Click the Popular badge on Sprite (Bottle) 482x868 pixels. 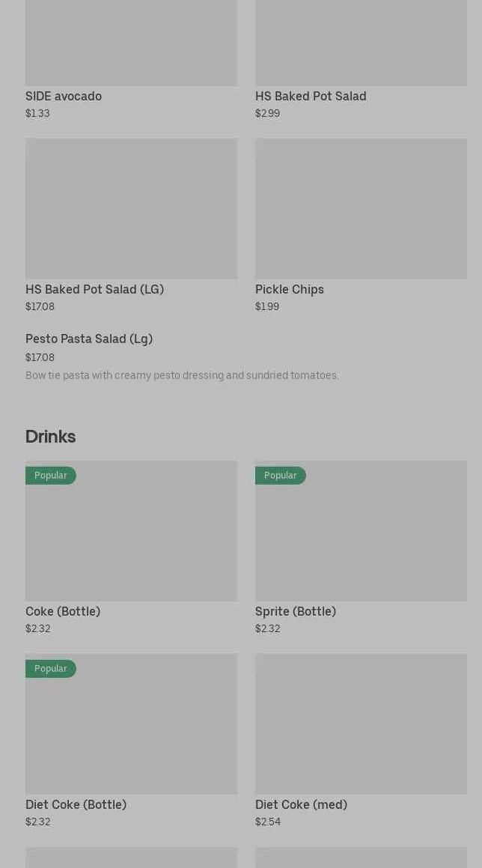[281, 476]
